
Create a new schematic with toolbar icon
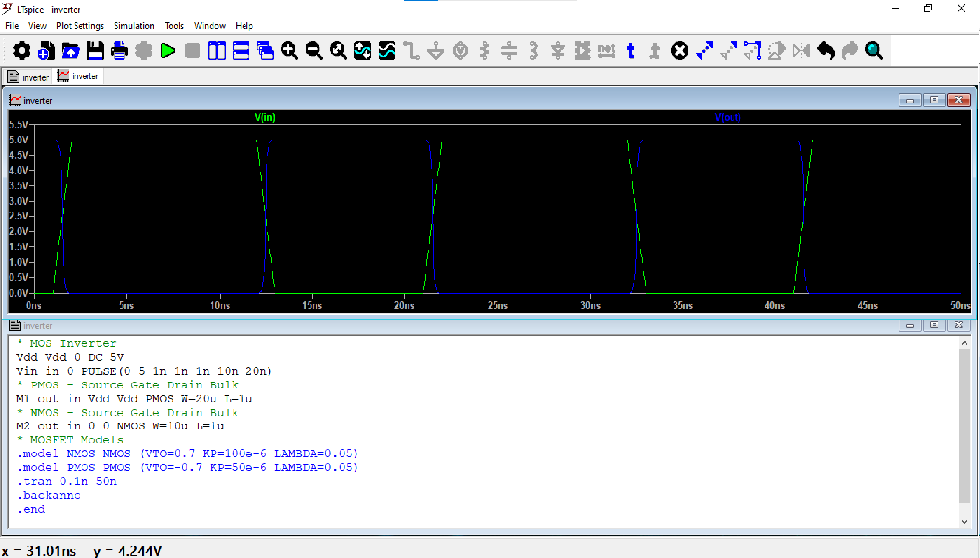[x=46, y=51]
